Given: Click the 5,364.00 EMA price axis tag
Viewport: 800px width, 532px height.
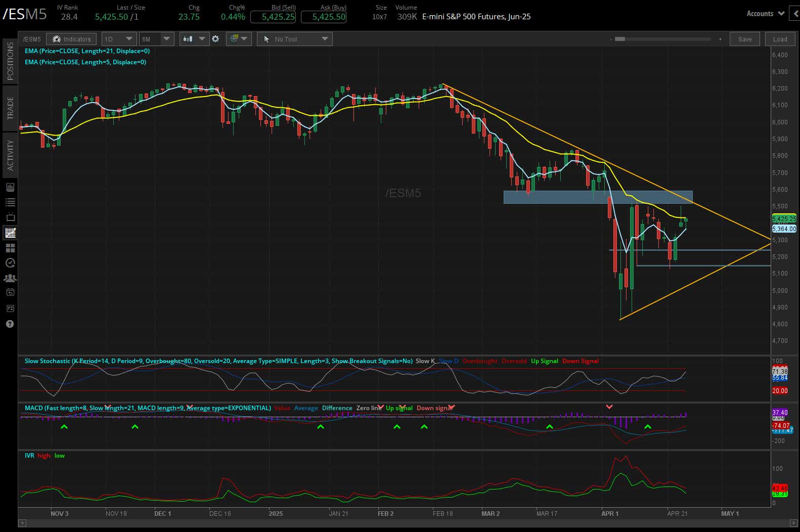Looking at the screenshot, I should pyautogui.click(x=784, y=229).
